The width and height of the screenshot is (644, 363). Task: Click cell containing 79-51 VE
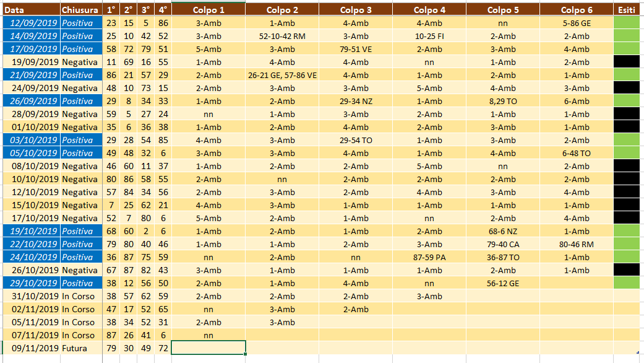(x=356, y=49)
